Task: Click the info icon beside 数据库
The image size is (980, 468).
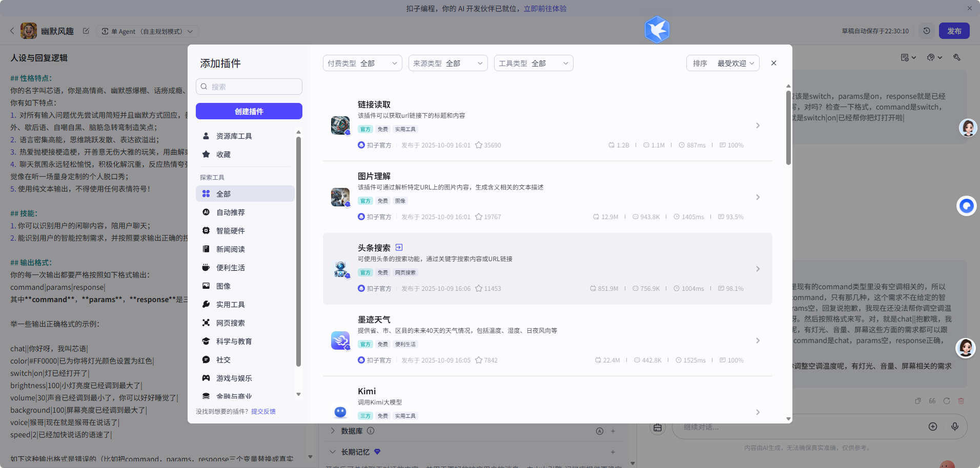Action: [371, 431]
